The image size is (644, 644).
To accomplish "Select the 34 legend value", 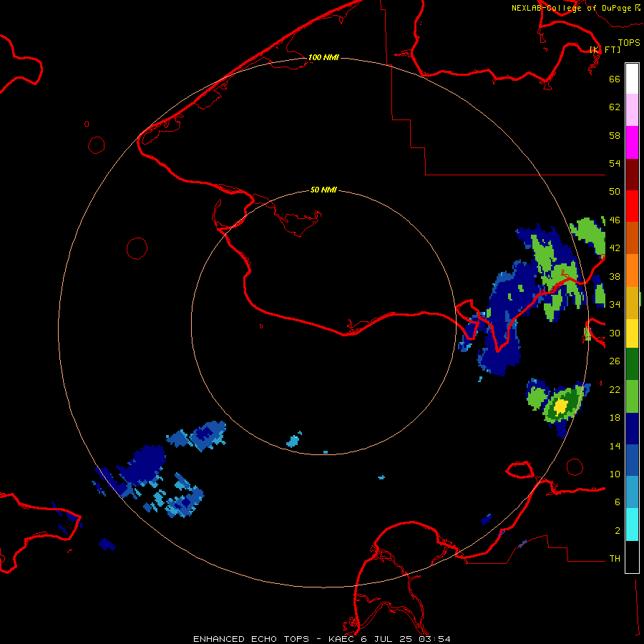I will pyautogui.click(x=615, y=304).
